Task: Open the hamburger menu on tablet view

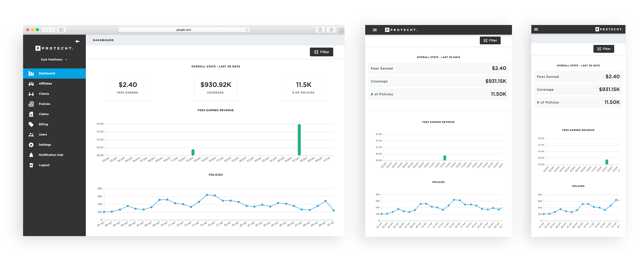Action: point(375,30)
